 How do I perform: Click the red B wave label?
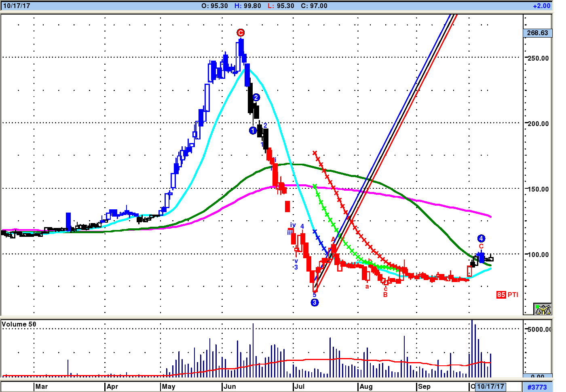click(x=385, y=295)
